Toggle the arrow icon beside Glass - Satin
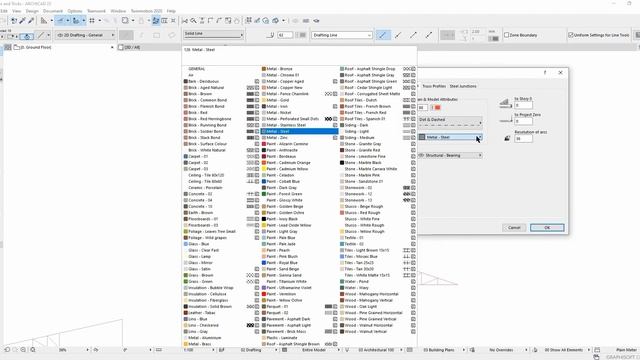 click(257, 269)
